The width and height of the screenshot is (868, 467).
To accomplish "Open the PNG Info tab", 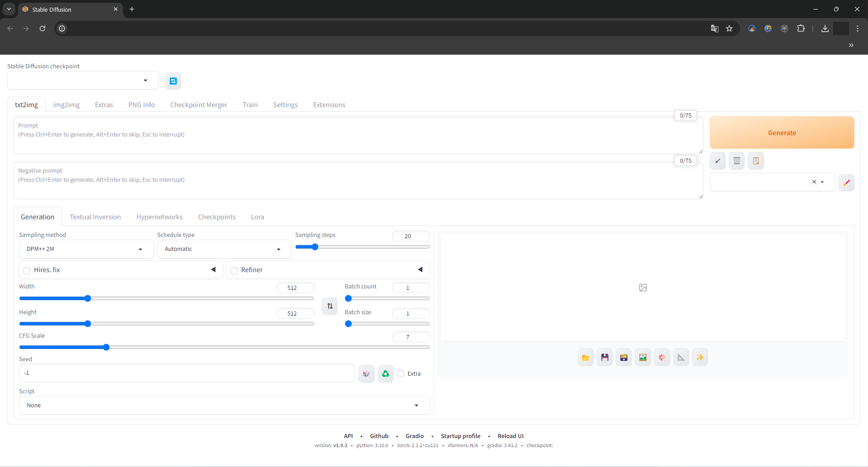I will [141, 105].
